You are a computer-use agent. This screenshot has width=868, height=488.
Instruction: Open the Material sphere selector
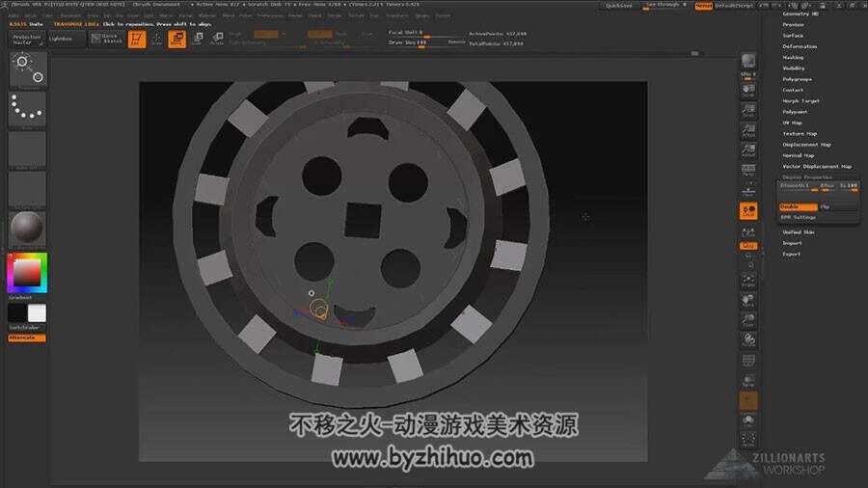pos(28,229)
